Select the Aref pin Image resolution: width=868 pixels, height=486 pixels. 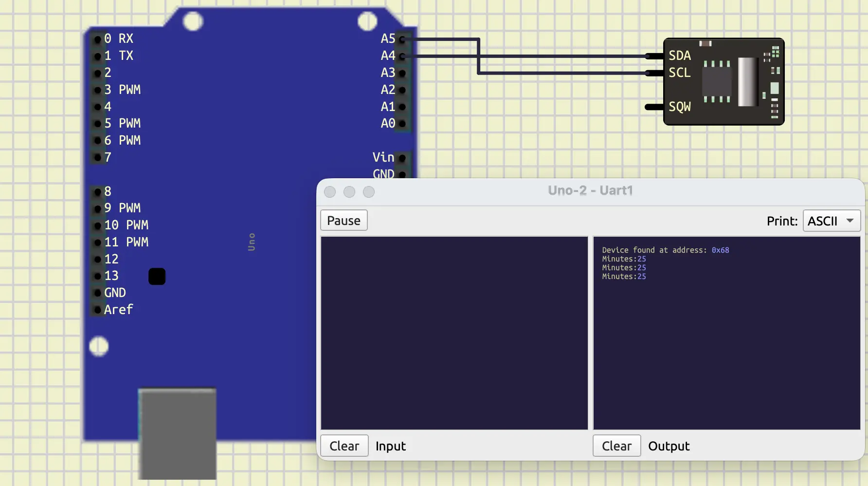(x=98, y=310)
